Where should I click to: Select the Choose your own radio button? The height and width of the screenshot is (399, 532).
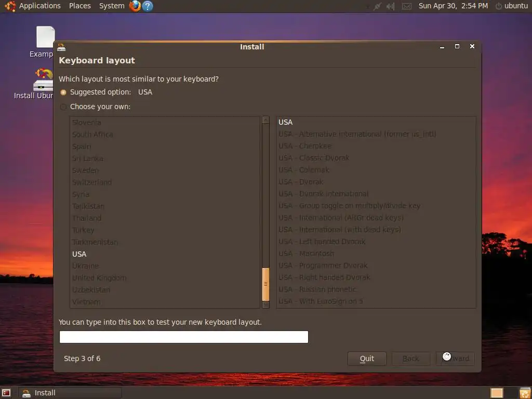63,107
